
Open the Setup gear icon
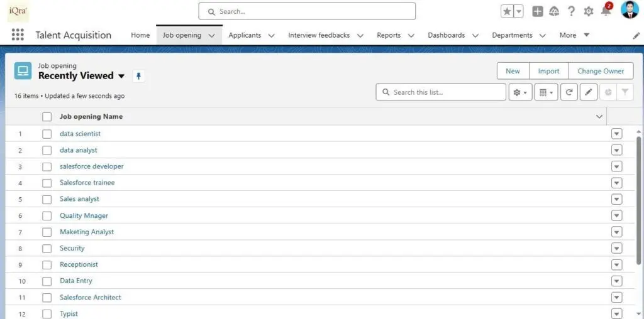[x=589, y=11]
